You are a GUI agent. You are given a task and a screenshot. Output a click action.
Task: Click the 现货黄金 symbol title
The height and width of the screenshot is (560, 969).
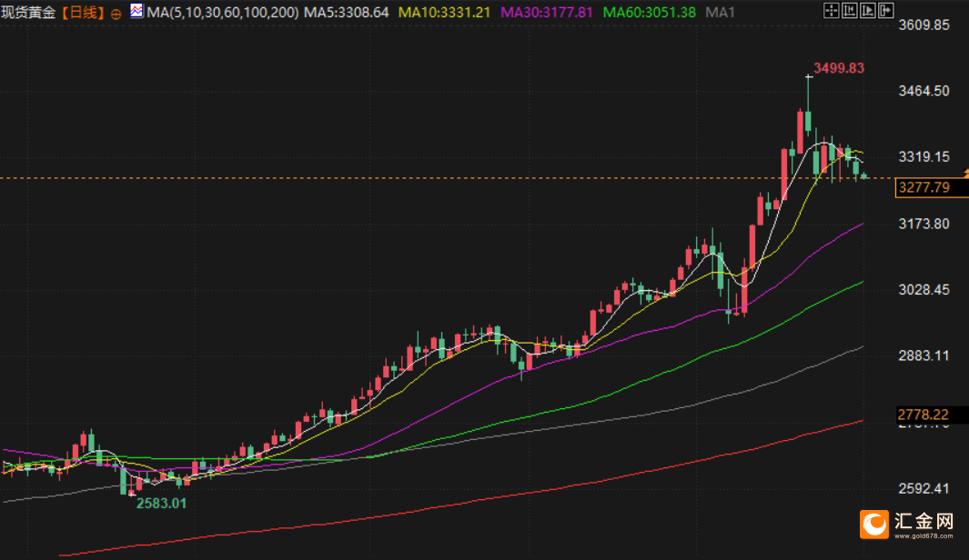pyautogui.click(x=28, y=13)
